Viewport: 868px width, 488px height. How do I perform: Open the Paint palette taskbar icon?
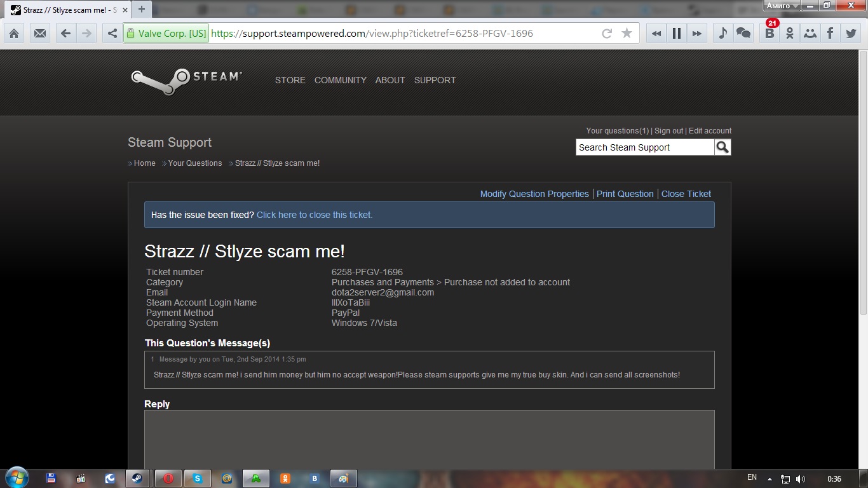pyautogui.click(x=344, y=478)
